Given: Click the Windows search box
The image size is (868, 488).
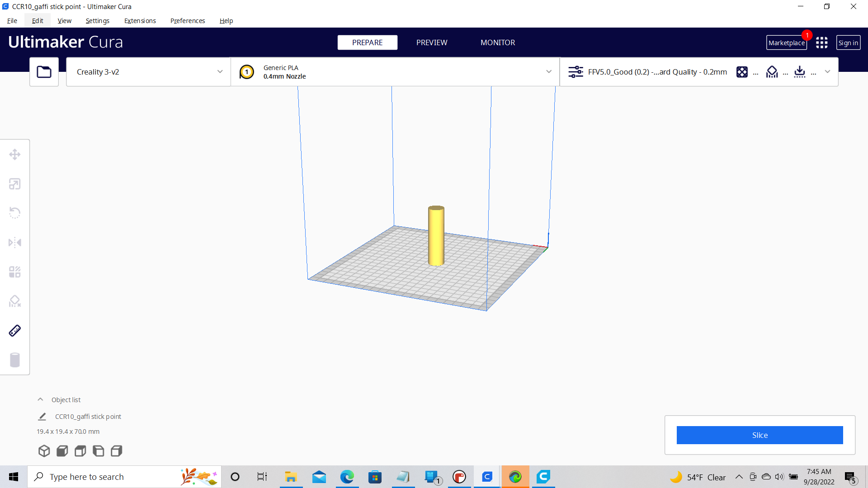Looking at the screenshot, I should 124,477.
